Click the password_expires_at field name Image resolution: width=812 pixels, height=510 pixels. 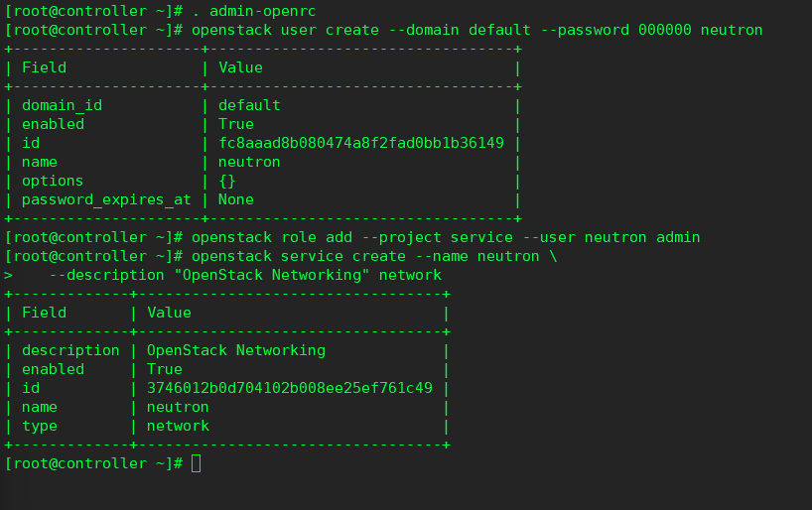point(106,199)
